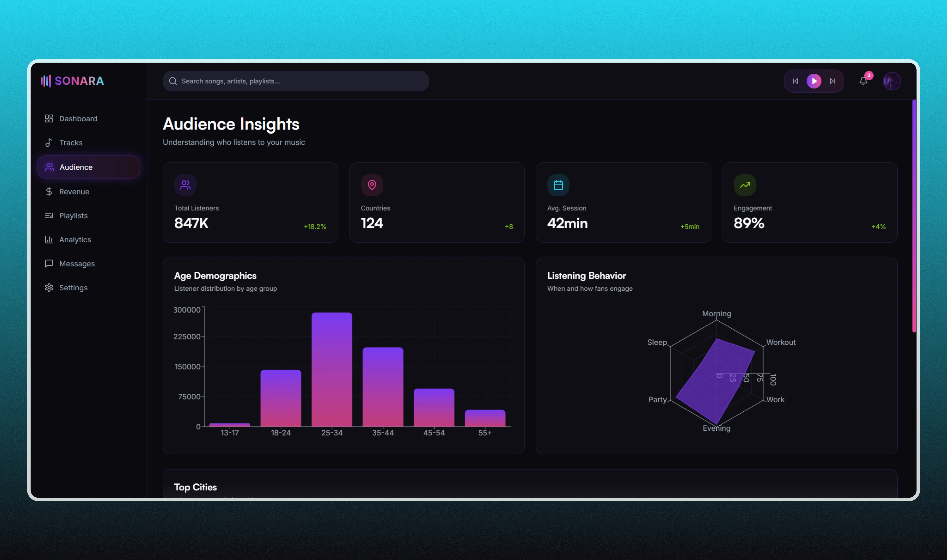Open Dashboard from the sidebar

78,119
